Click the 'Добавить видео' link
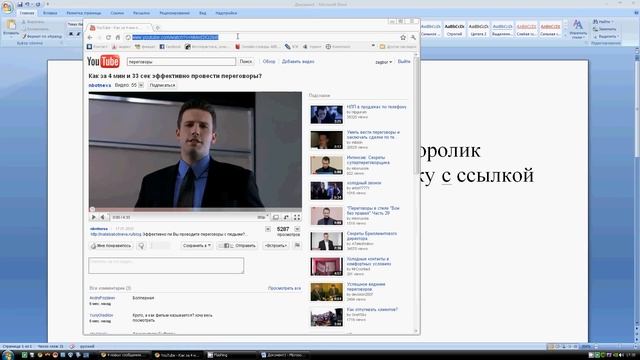Screen dimensions: 640x360 click(x=298, y=62)
